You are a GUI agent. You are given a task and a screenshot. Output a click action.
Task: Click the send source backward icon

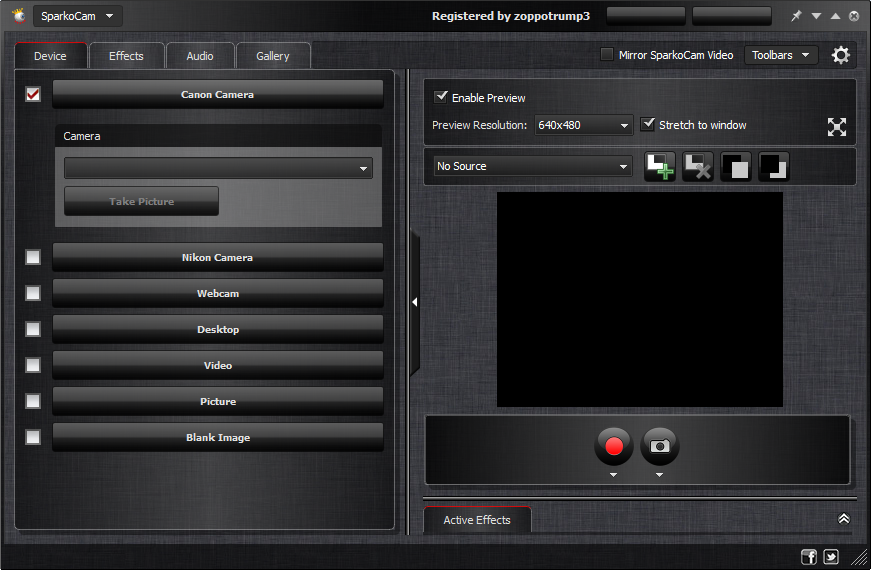773,166
